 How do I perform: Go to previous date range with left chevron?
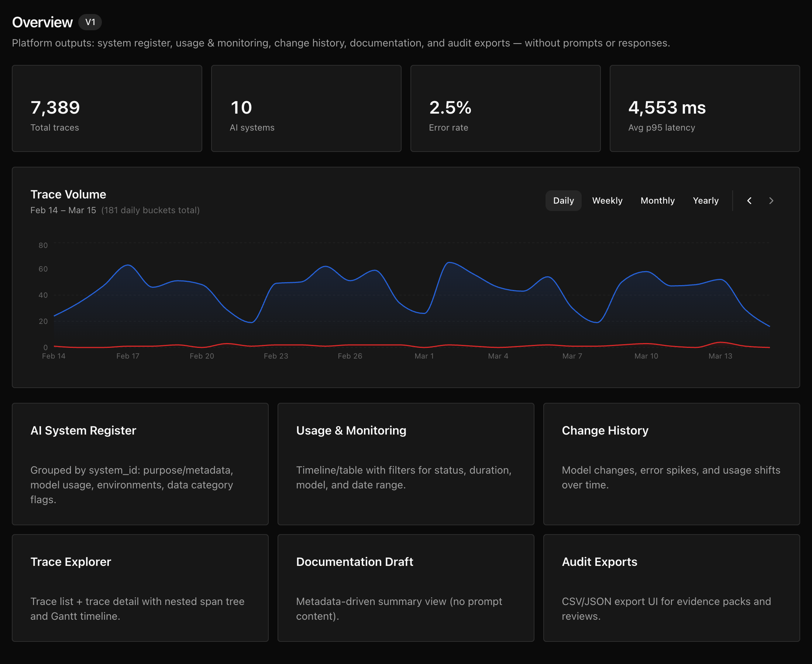pyautogui.click(x=749, y=200)
